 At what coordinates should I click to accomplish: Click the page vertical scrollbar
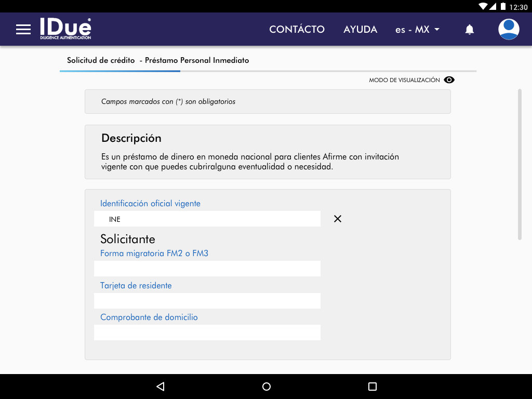tap(519, 164)
